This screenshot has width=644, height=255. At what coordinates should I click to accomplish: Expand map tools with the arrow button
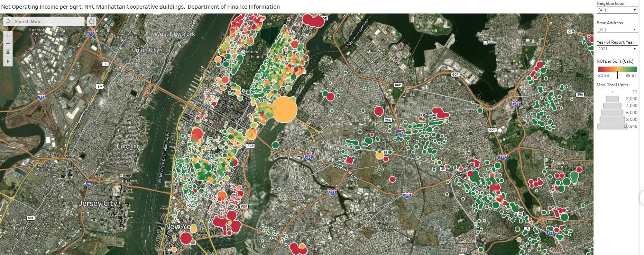click(x=8, y=61)
